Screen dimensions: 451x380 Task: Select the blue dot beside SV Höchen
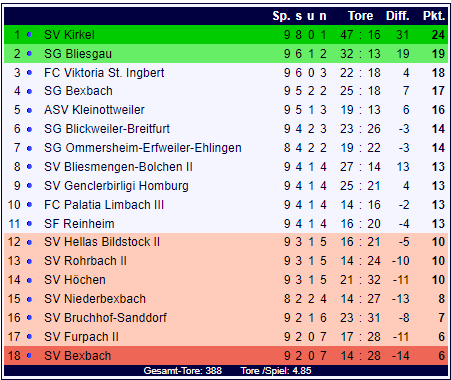(30, 280)
